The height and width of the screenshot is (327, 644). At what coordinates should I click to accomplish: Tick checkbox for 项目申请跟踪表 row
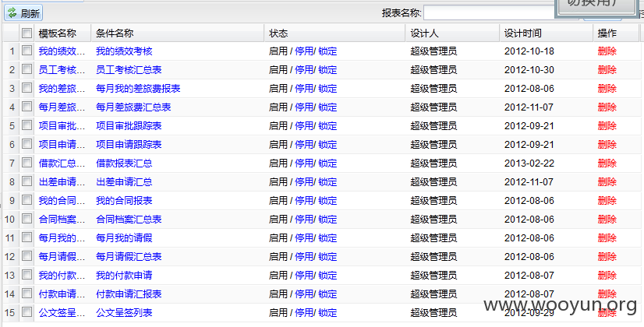click(27, 143)
